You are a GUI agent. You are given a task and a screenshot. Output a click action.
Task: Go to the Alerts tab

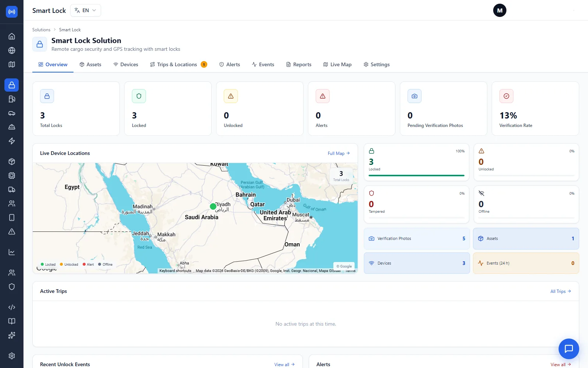coord(230,64)
